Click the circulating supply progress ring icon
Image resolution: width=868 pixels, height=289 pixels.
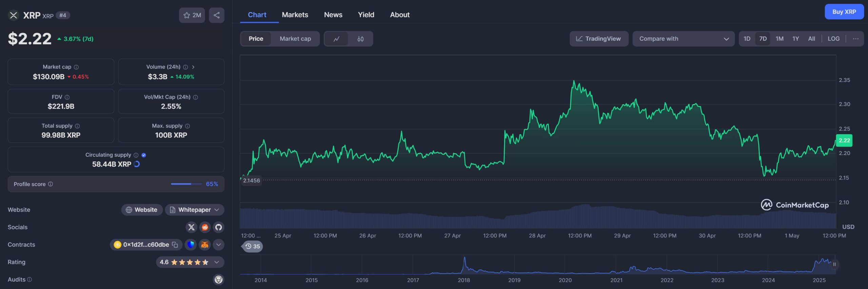point(137,164)
